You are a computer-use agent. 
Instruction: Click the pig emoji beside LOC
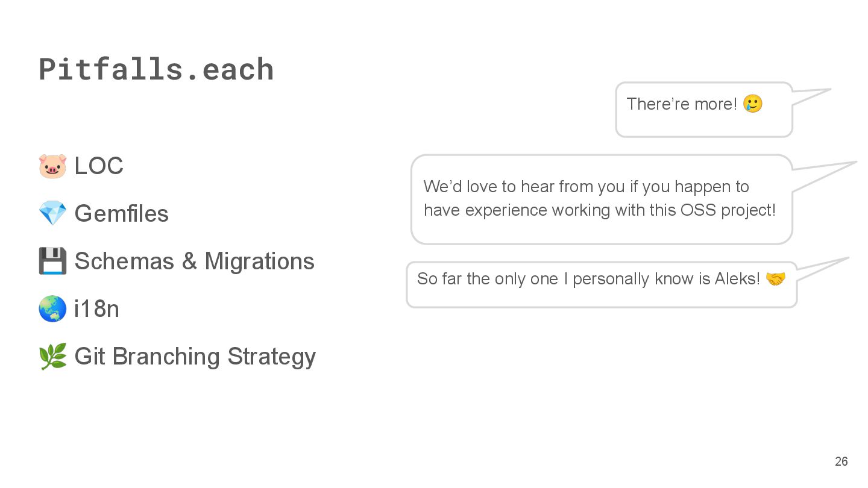point(52,166)
